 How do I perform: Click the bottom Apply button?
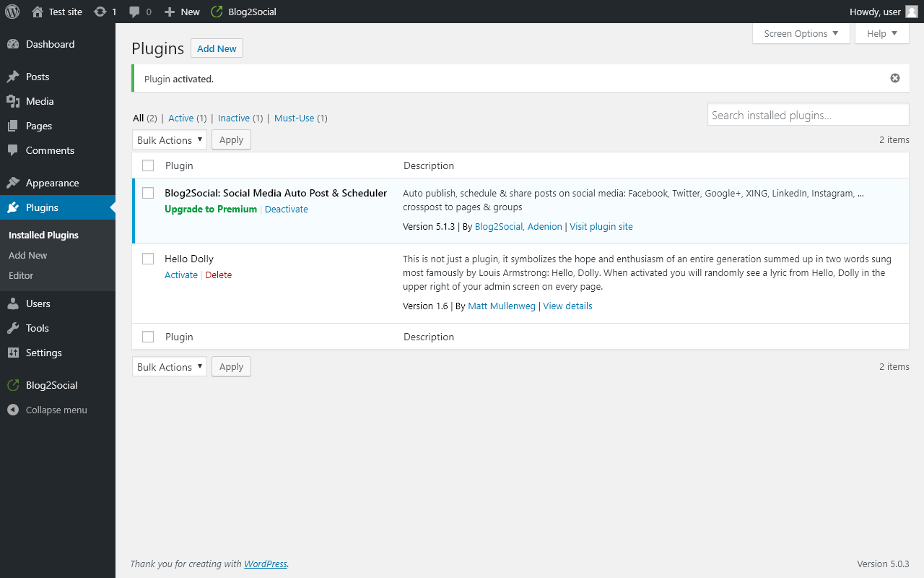point(231,366)
